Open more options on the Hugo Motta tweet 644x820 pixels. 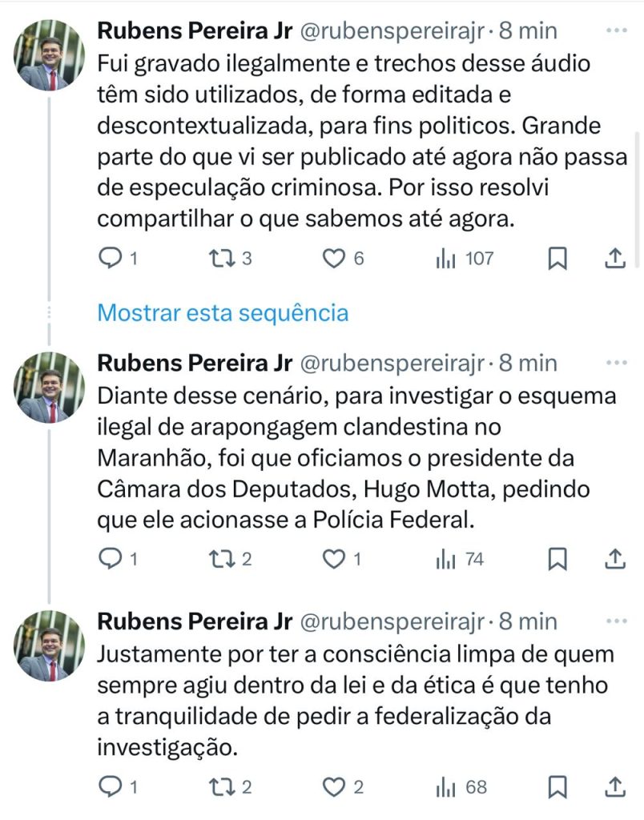click(x=616, y=363)
